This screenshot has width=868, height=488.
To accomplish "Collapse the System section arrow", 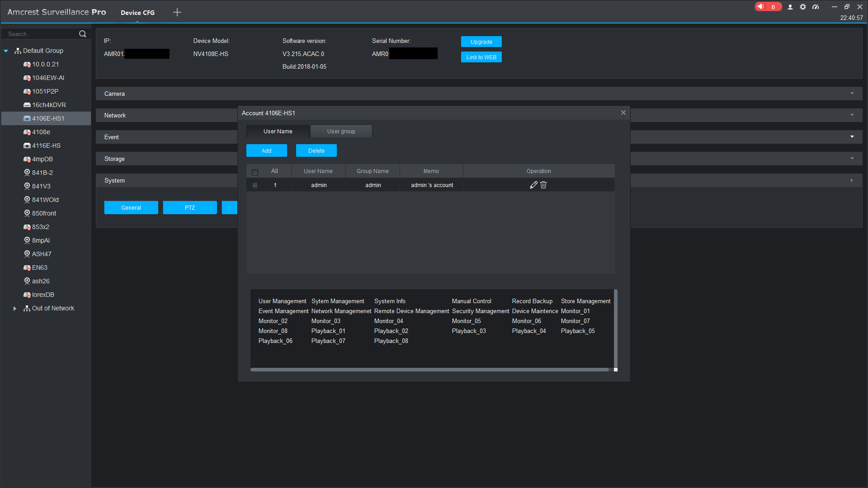I will pyautogui.click(x=852, y=180).
